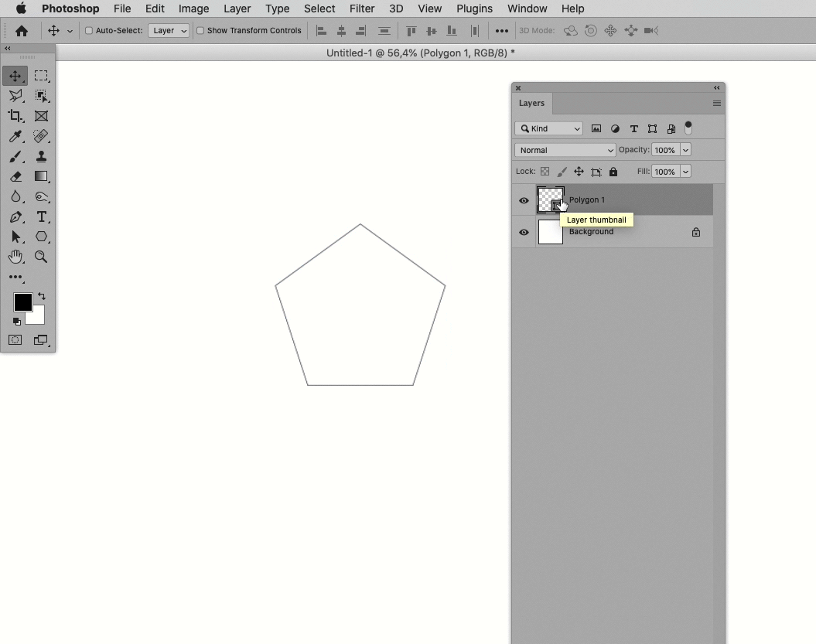
Task: Toggle lock transparent pixels
Action: pyautogui.click(x=545, y=172)
